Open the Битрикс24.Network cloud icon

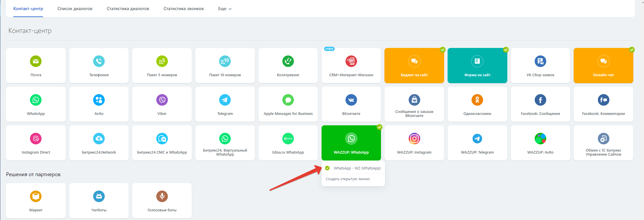coord(99,139)
